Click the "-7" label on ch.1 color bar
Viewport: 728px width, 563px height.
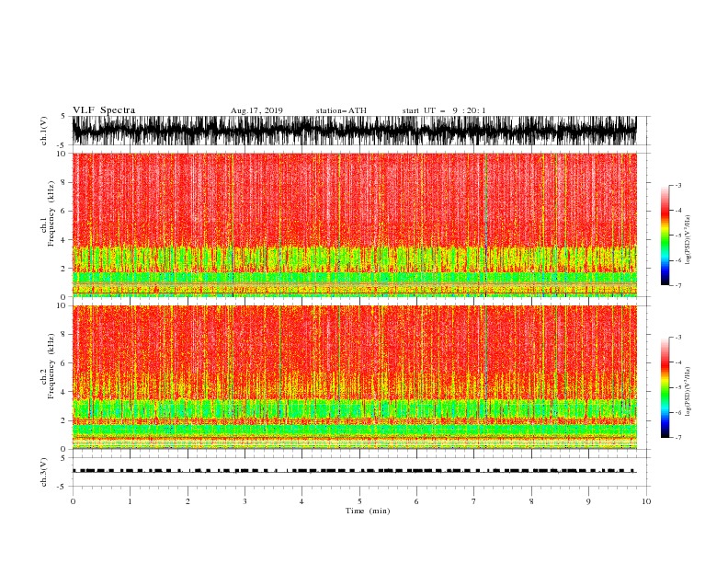point(677,285)
